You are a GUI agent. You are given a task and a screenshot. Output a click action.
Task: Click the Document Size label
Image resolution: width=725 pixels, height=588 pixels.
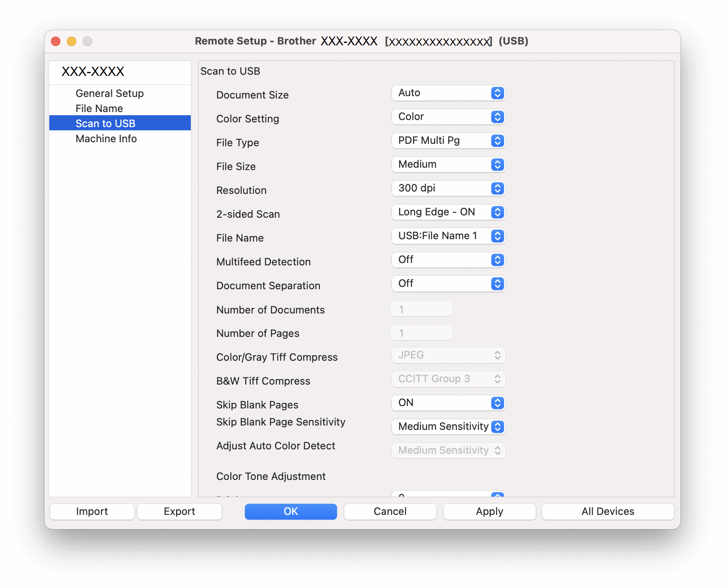(252, 95)
